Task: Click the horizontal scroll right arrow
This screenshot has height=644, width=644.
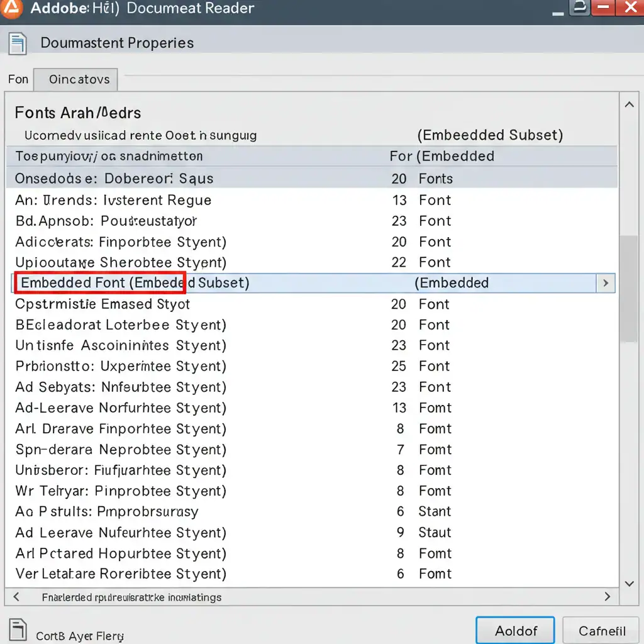Action: [x=608, y=596]
